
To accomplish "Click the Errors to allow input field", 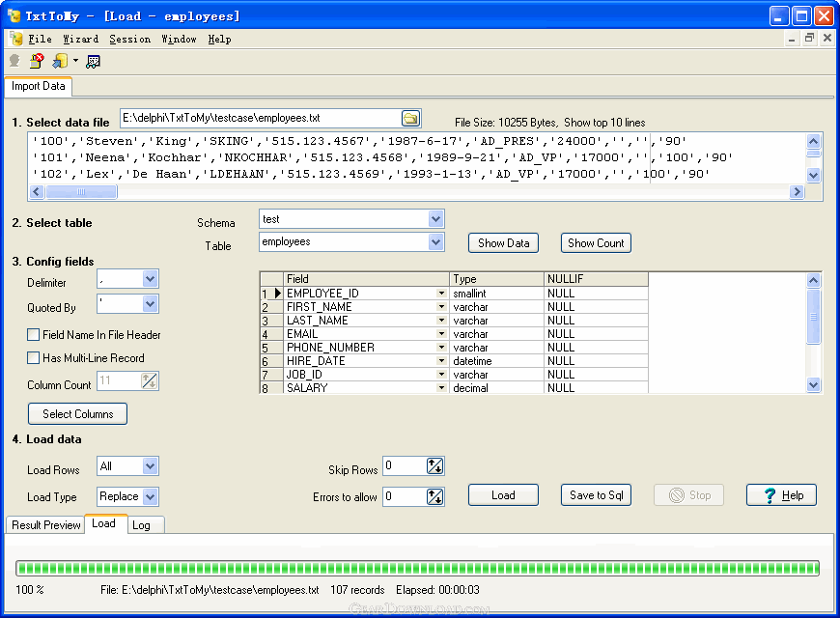I will [405, 497].
